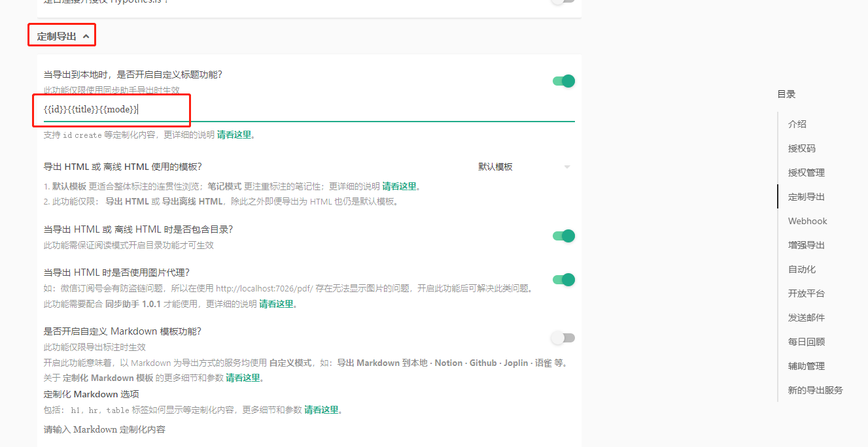This screenshot has width=868, height=447.
Task: Go to 增强导出 in the table of contents
Action: (x=807, y=245)
